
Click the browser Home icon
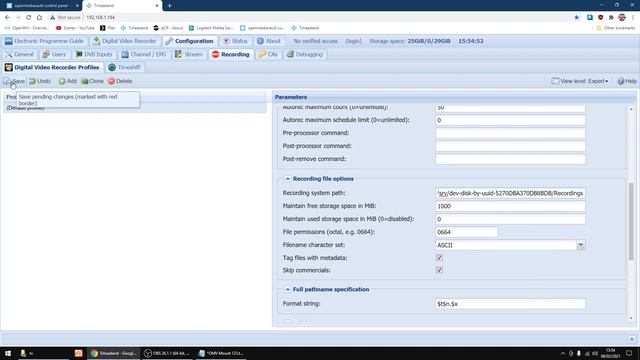click(39, 18)
